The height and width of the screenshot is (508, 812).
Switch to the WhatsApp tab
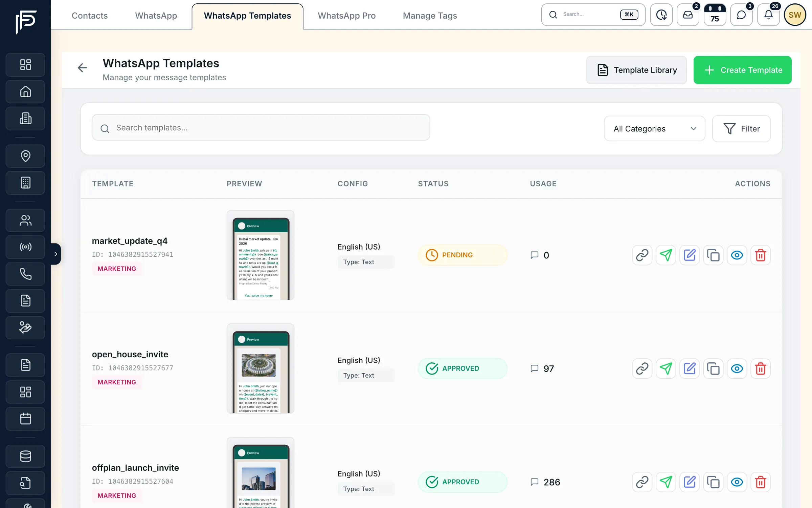(156, 16)
